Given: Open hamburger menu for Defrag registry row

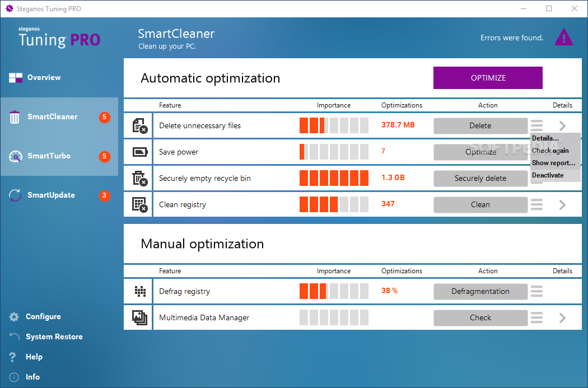Looking at the screenshot, I should coord(536,291).
